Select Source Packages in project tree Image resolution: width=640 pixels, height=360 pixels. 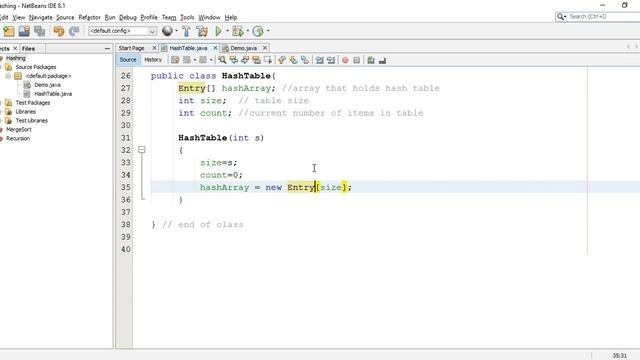[x=36, y=67]
